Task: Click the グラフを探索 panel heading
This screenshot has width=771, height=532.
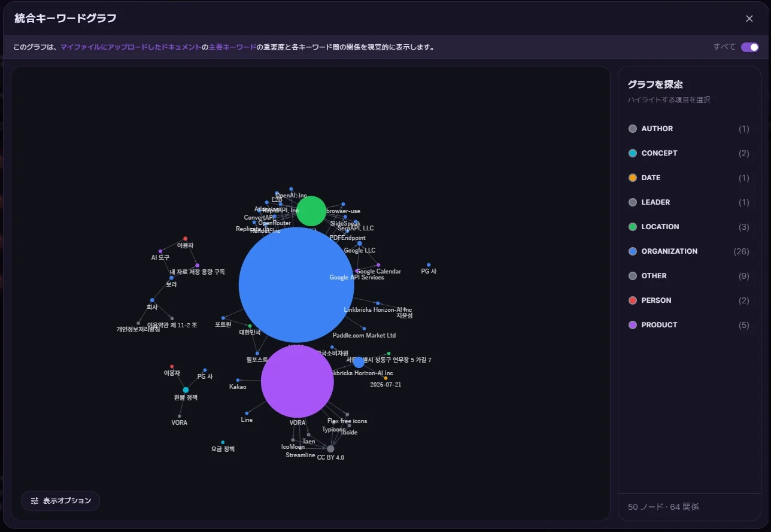Action: pyautogui.click(x=655, y=85)
